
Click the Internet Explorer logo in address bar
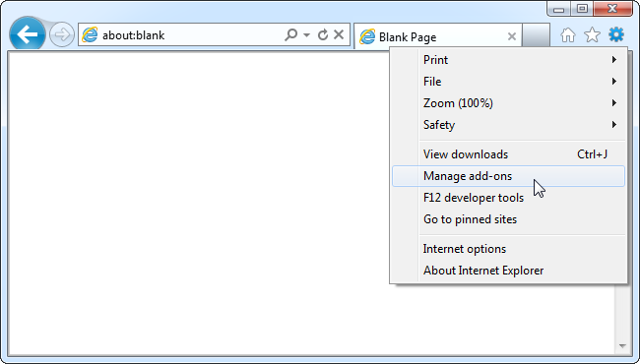(x=90, y=35)
